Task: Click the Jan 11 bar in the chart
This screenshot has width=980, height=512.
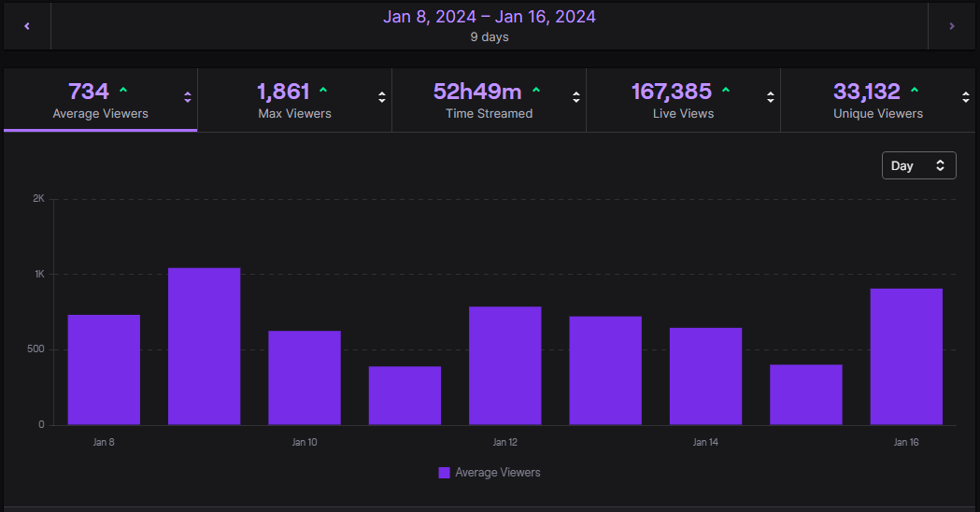Action: click(x=405, y=396)
